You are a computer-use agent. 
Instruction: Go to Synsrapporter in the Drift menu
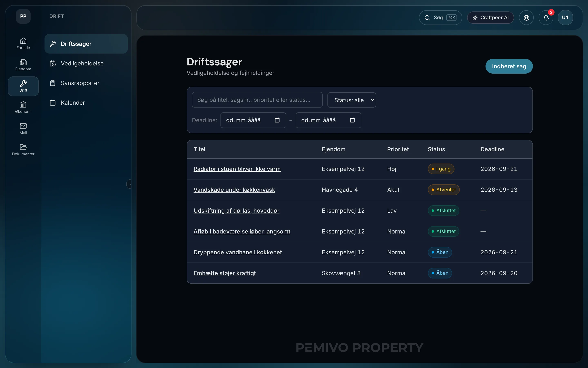[x=86, y=83]
